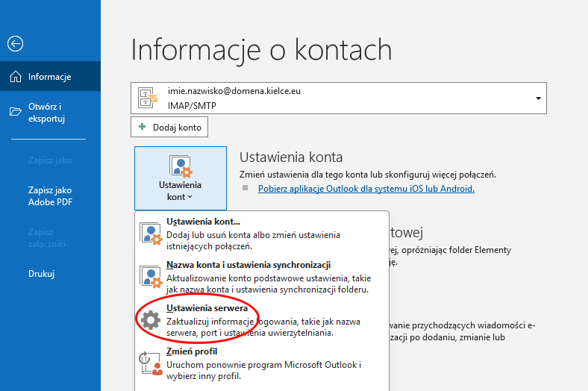Click the green plus icon on Dodaj konto
The height and width of the screenshot is (391, 588).
pos(142,127)
